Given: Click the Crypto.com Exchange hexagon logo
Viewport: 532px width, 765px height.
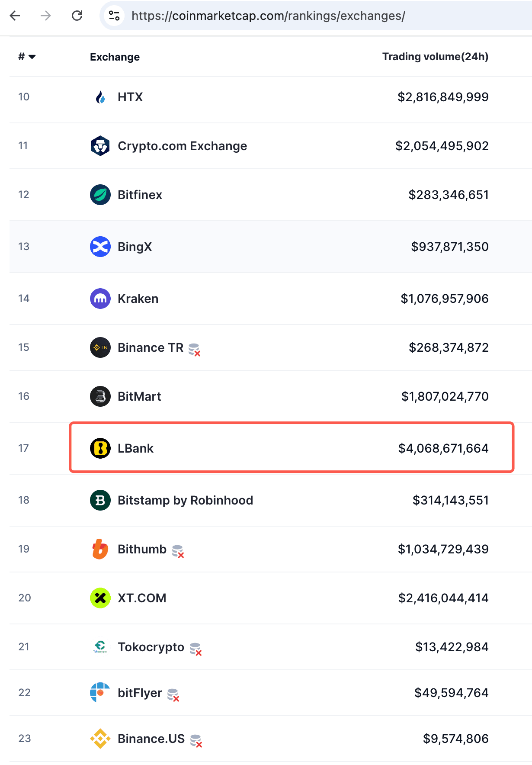Looking at the screenshot, I should click(x=100, y=146).
